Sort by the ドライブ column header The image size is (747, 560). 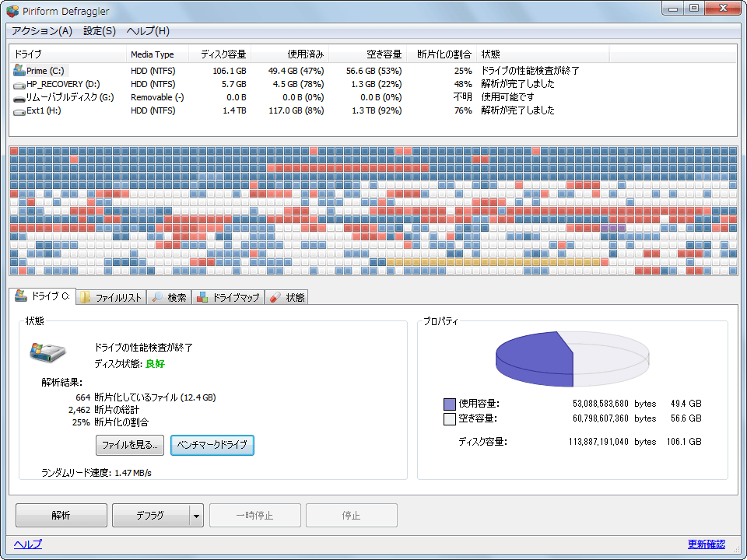68,54
